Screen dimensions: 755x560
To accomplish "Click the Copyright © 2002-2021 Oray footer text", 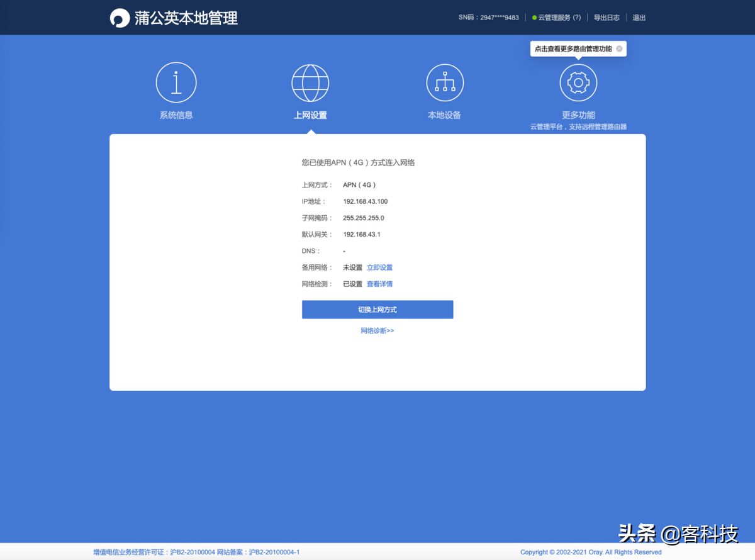I will (591, 552).
